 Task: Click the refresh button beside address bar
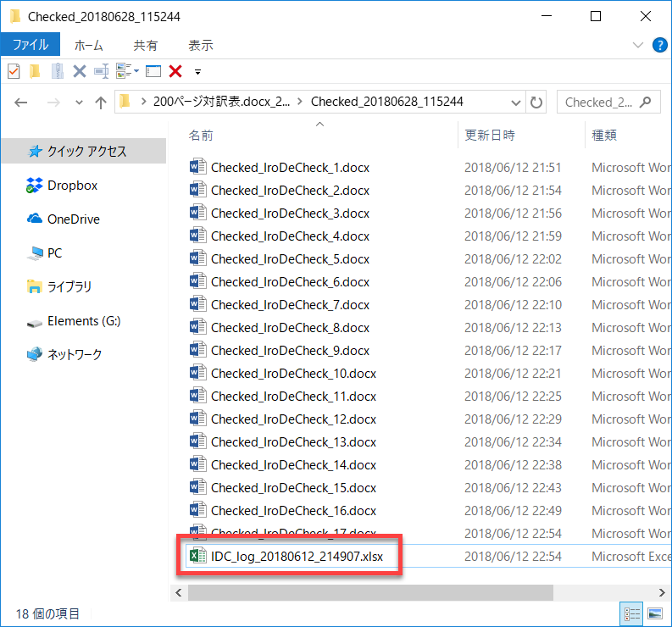click(x=536, y=103)
